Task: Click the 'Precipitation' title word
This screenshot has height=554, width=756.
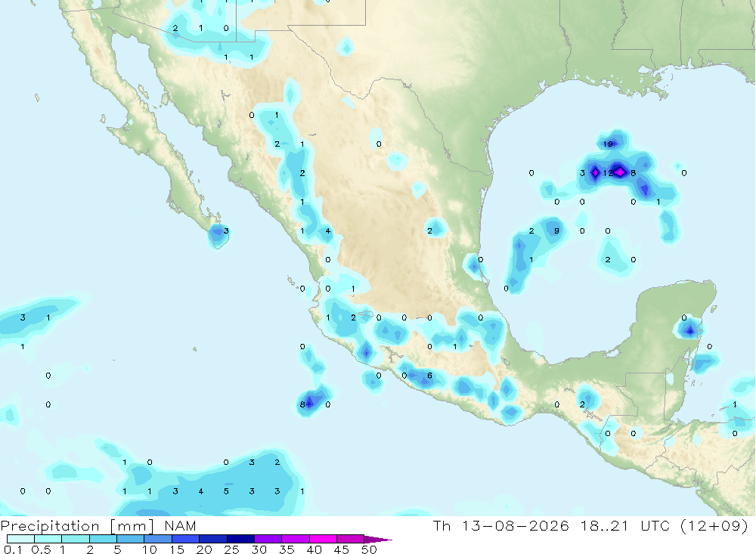Action: (50, 526)
